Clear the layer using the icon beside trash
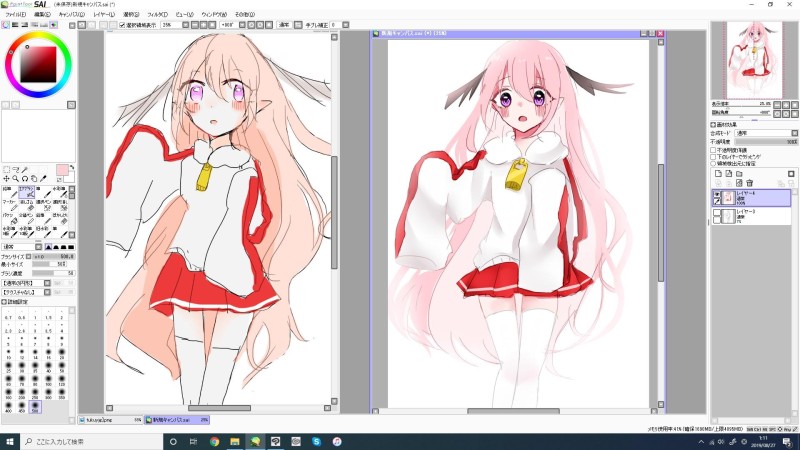Image resolution: width=800 pixels, height=450 pixels. [x=739, y=183]
